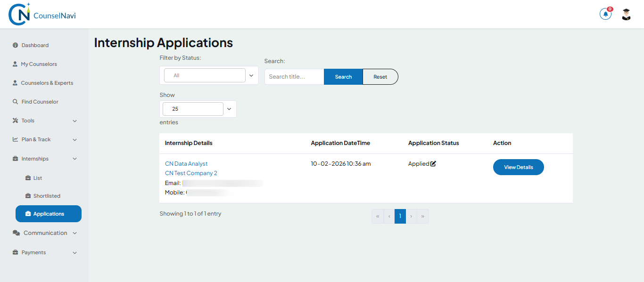This screenshot has width=644, height=282.
Task: Open the My Counselors person icon
Action: point(14,64)
